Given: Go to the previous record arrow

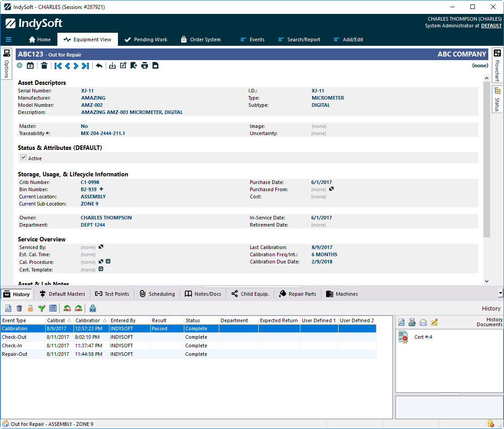Looking at the screenshot, I should point(68,66).
